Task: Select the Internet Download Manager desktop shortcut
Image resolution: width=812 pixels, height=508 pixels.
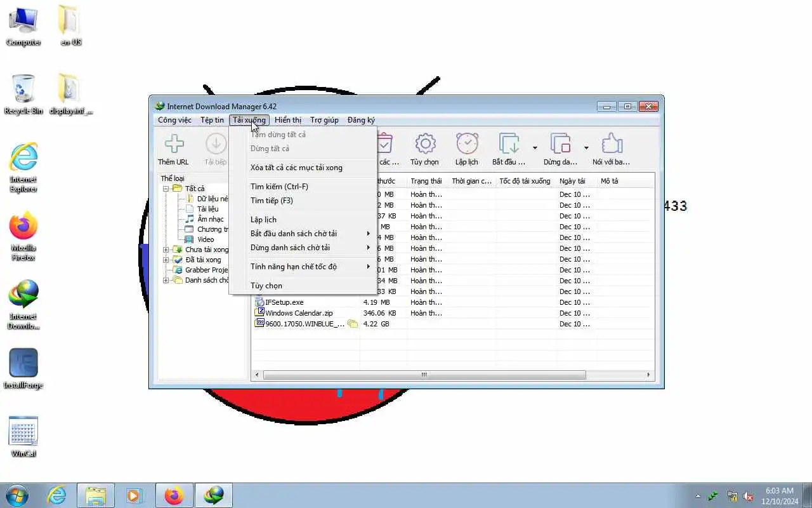Action: point(23,305)
